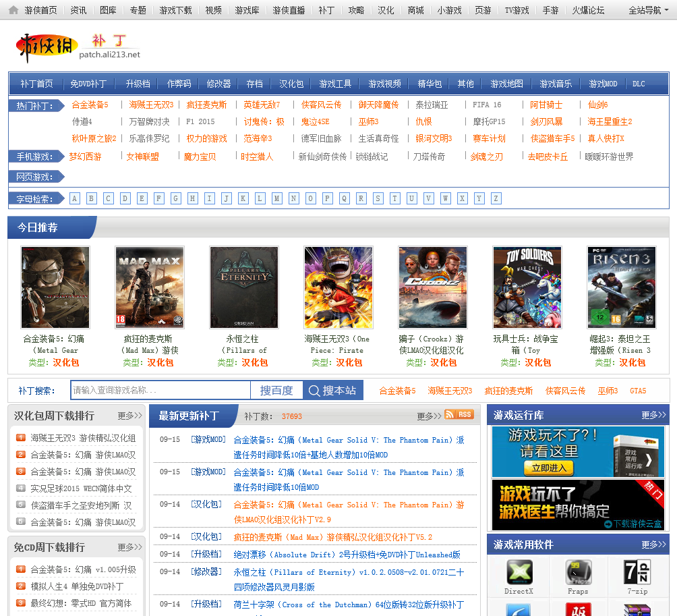677x616 pixels.
Task: Click letter M in 字母检索
Action: tap(276, 198)
